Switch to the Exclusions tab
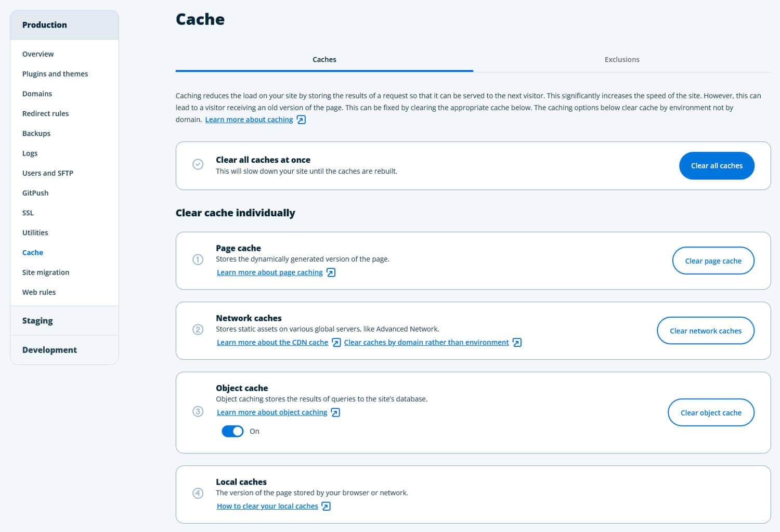The image size is (780, 532). click(x=622, y=60)
